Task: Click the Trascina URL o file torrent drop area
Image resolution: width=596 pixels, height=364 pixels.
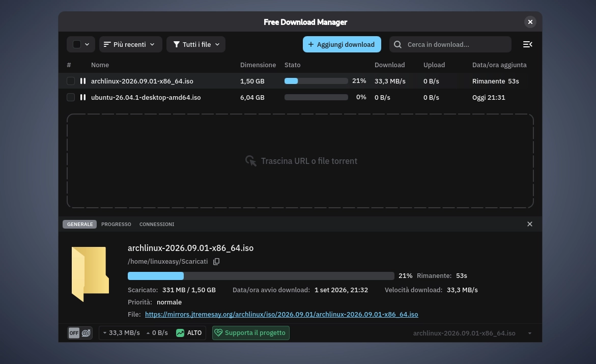Action: [300, 161]
